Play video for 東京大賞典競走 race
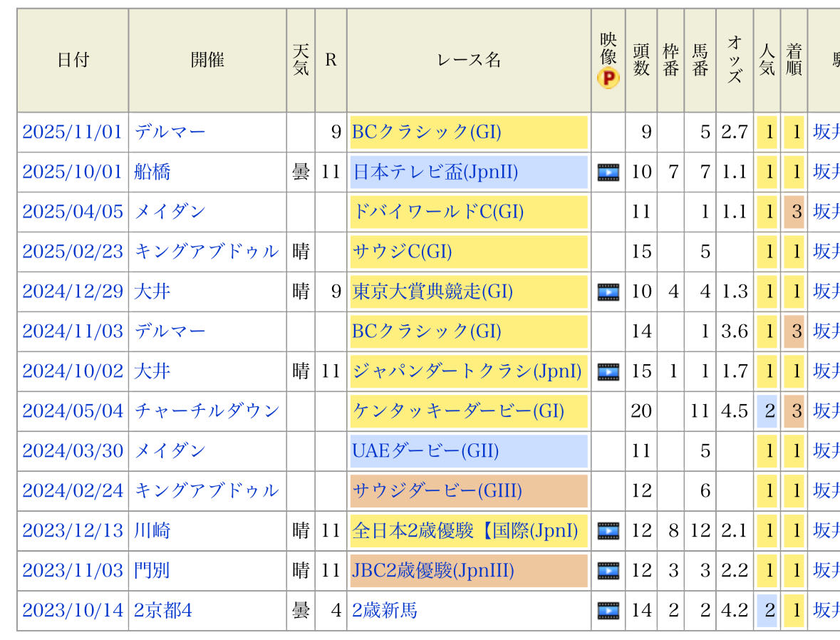This screenshot has height=640, width=840. point(608,291)
